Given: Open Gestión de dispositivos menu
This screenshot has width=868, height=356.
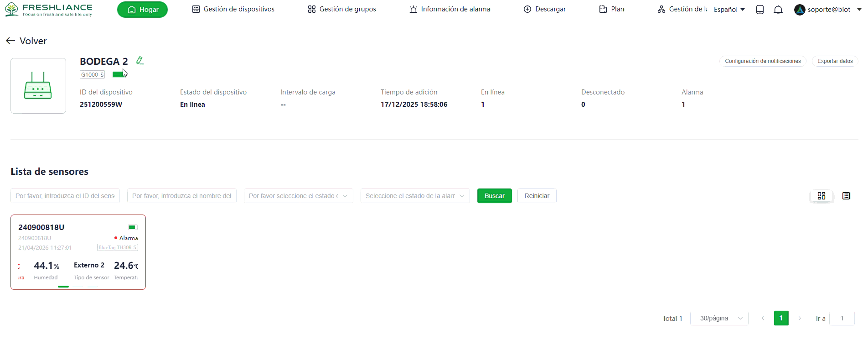Looking at the screenshot, I should (233, 9).
